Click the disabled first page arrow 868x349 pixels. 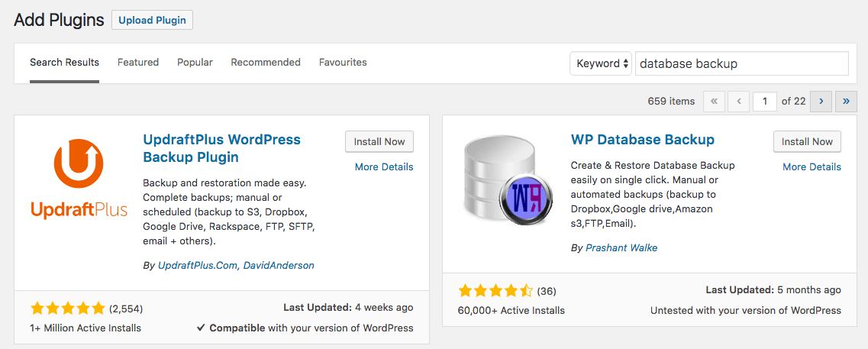(714, 101)
